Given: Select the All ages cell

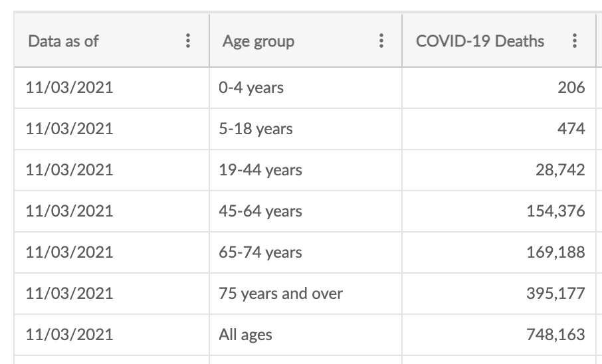Looking at the screenshot, I should point(306,334).
